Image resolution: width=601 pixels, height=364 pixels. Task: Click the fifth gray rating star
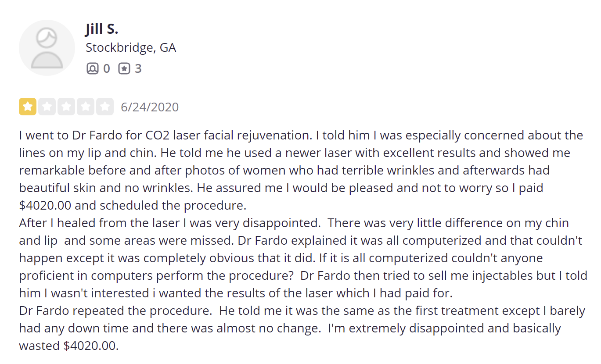click(105, 107)
